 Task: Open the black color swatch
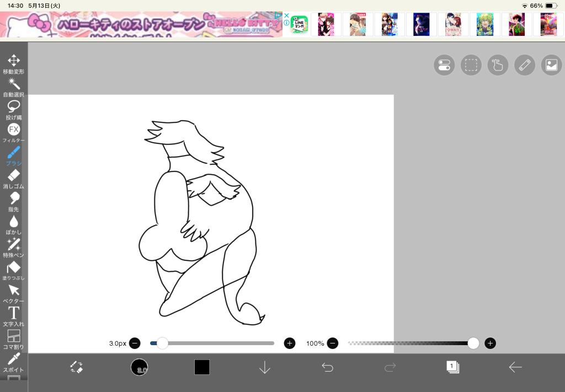(202, 367)
